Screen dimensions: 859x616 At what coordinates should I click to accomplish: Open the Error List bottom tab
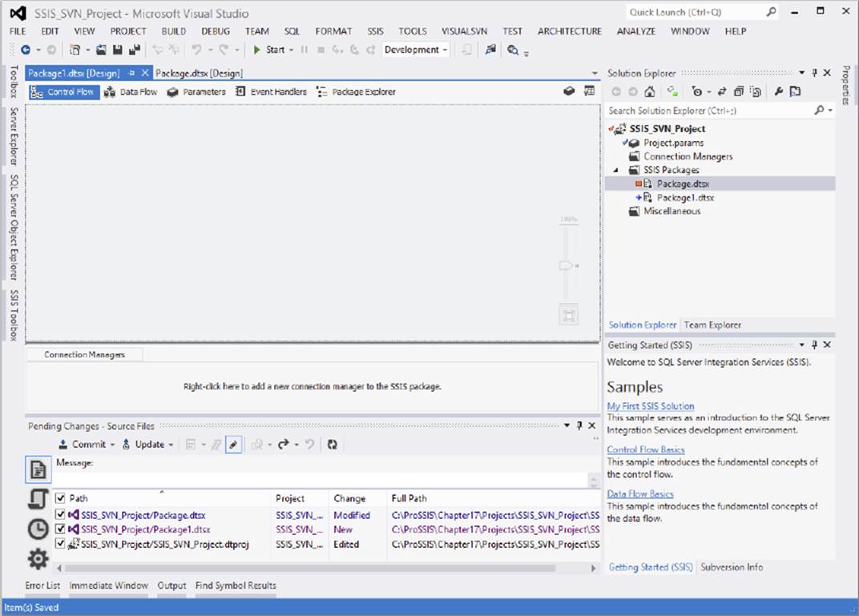[42, 586]
